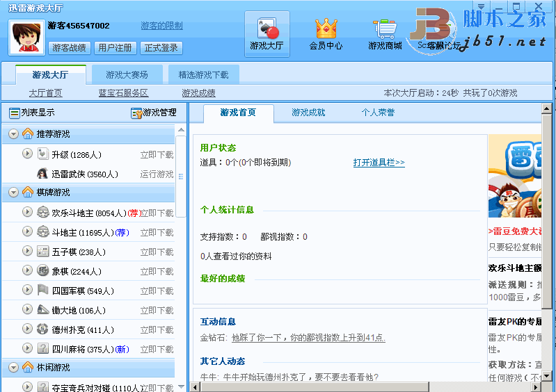The height and width of the screenshot is (392, 556).
Task: Click the 四国军棋 flag icon
Action: coord(42,290)
